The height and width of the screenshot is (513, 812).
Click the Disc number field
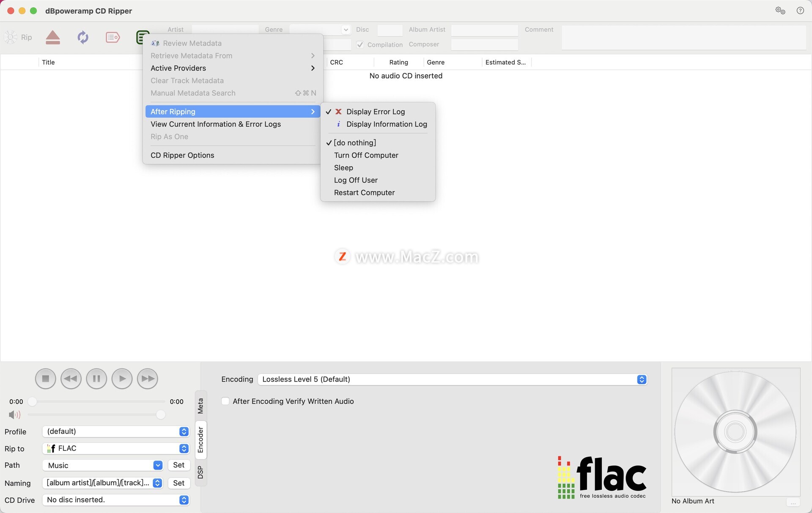pyautogui.click(x=390, y=30)
